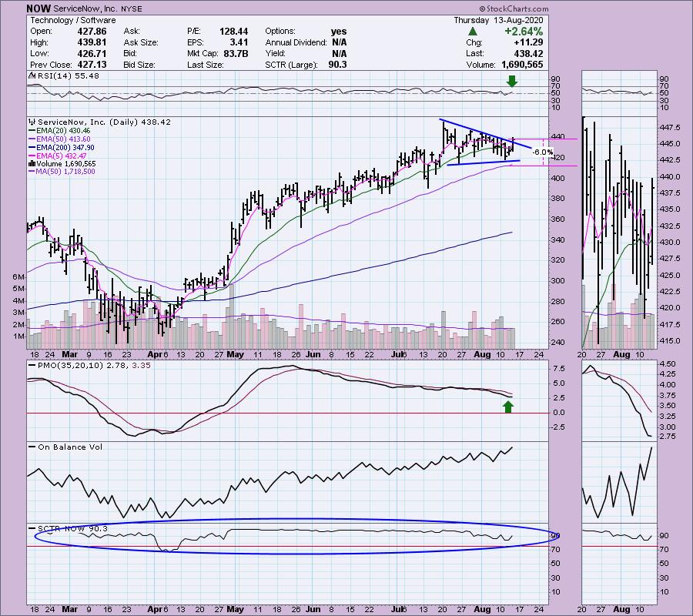The height and width of the screenshot is (616, 693).
Task: Click the -2.5 mark on PMO axis
Action: click(557, 427)
